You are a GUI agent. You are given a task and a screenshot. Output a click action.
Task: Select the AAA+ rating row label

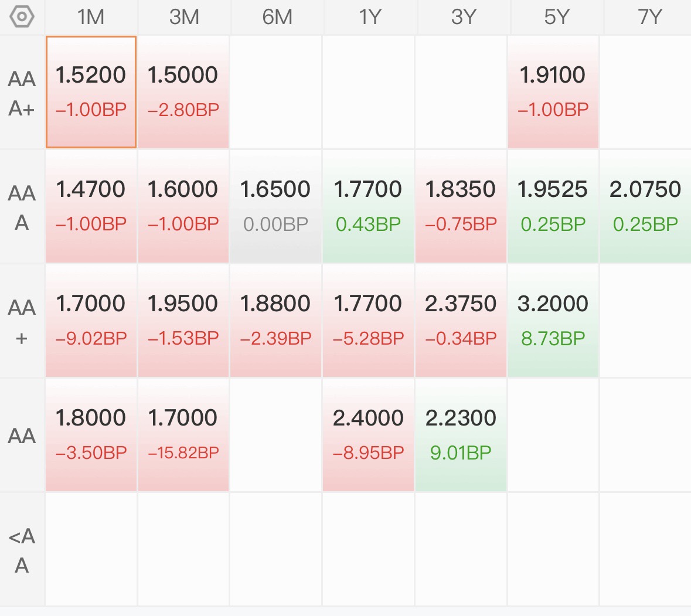coord(22,93)
